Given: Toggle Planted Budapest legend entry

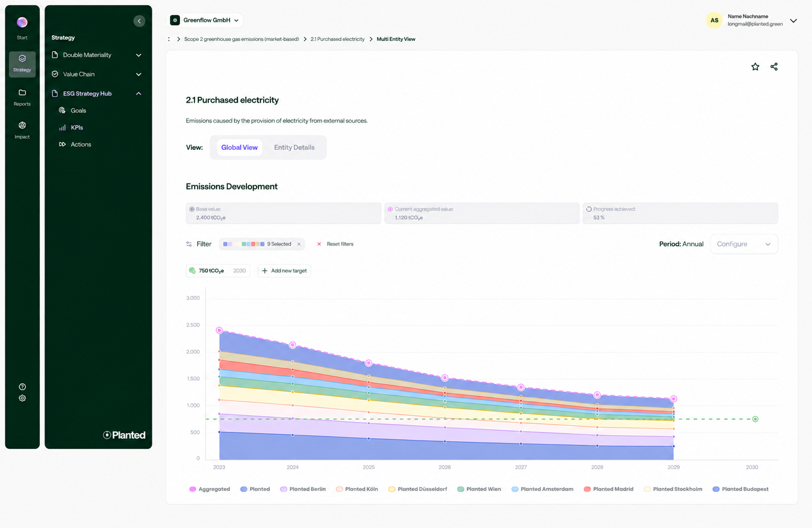Looking at the screenshot, I should click(741, 489).
